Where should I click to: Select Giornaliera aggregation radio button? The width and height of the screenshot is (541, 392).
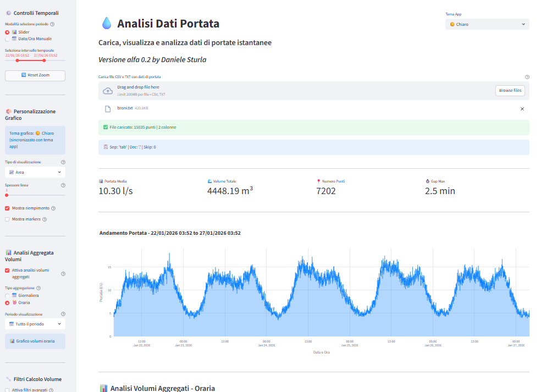click(x=7, y=295)
